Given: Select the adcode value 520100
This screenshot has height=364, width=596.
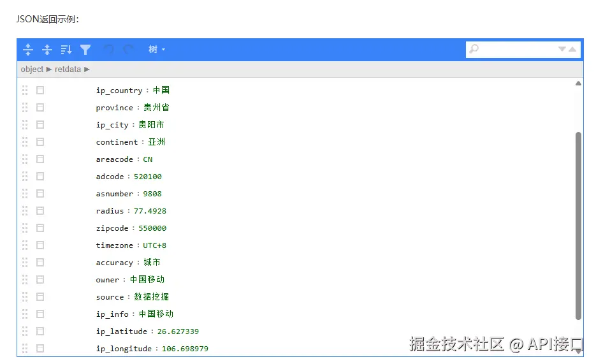Looking at the screenshot, I should click(x=148, y=177).
